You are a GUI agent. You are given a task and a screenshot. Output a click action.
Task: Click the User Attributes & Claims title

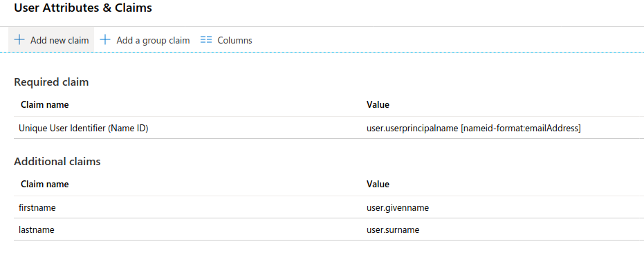(x=83, y=8)
